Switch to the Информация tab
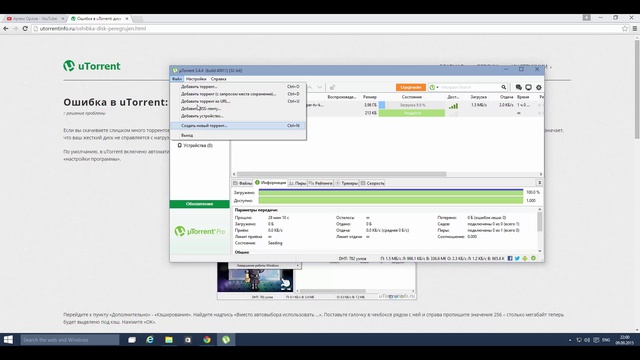The height and width of the screenshot is (360, 640). [x=270, y=183]
